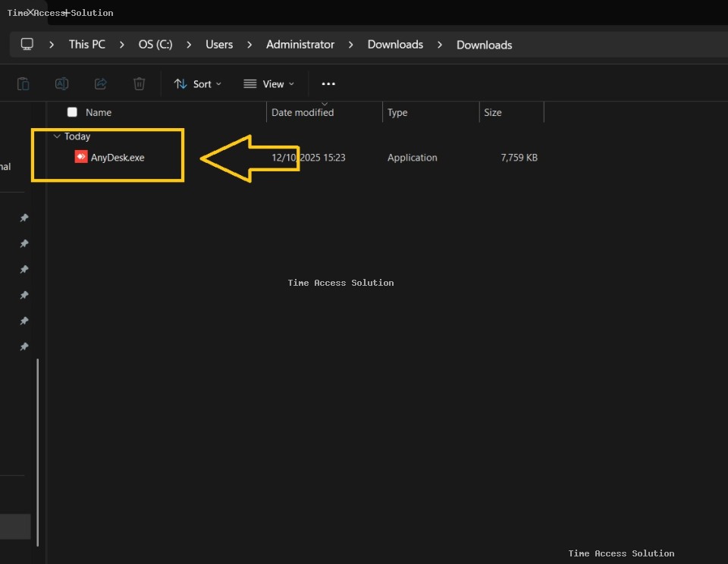Click the Share icon in toolbar
This screenshot has width=728, height=564.
(100, 84)
